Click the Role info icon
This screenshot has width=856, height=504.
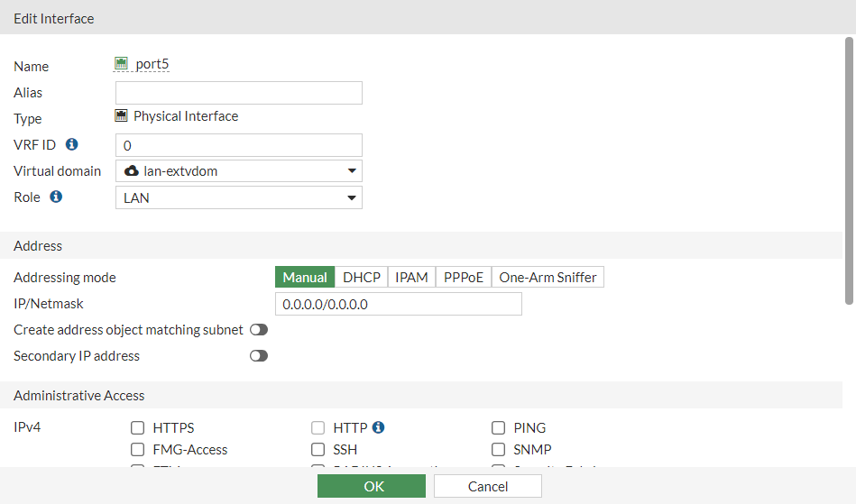point(56,197)
